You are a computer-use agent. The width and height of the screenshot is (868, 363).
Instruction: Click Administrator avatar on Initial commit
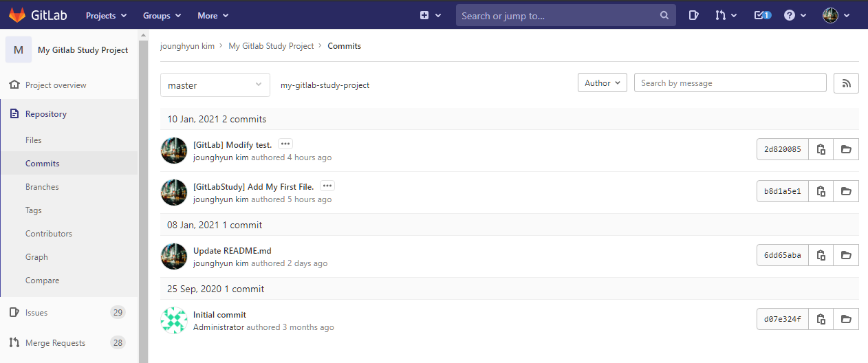coord(174,320)
